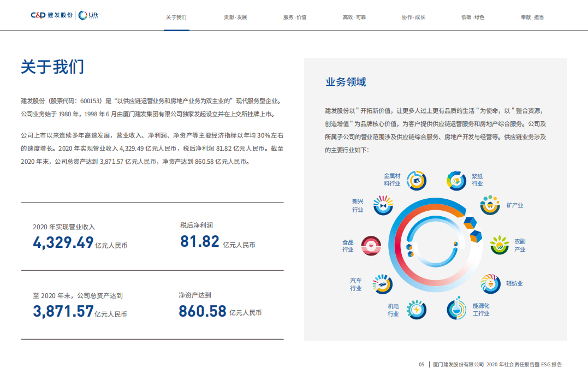The image size is (588, 392).
Task: Select the 能源化工行业 droplet icon
Action: pos(456,310)
